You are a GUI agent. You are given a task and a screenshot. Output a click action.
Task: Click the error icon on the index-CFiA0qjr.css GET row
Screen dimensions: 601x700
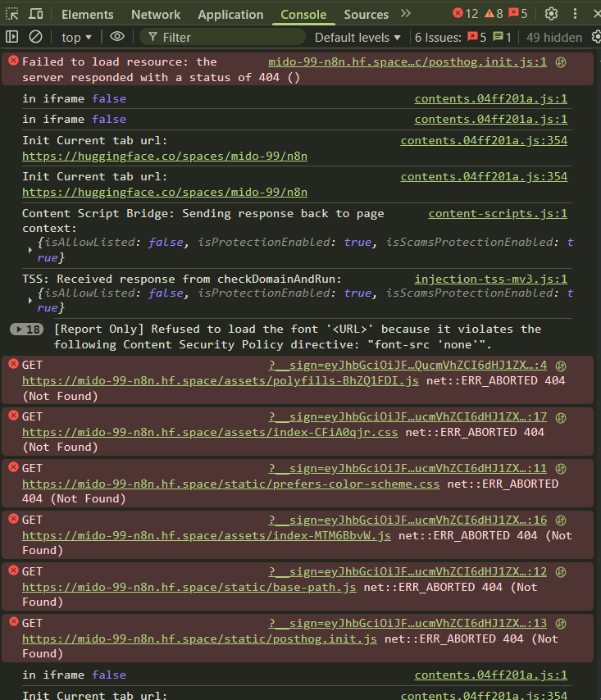[x=13, y=416]
